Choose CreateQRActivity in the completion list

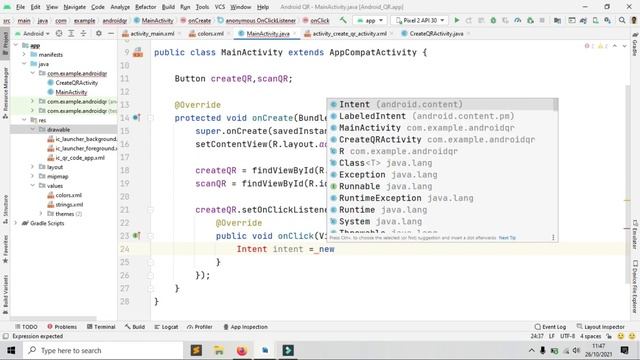coord(441,140)
